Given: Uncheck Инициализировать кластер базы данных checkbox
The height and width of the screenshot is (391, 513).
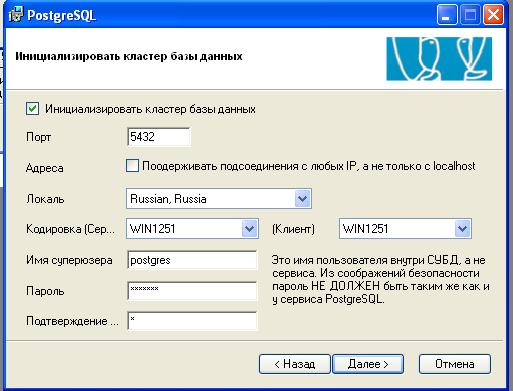Looking at the screenshot, I should coord(32,109).
